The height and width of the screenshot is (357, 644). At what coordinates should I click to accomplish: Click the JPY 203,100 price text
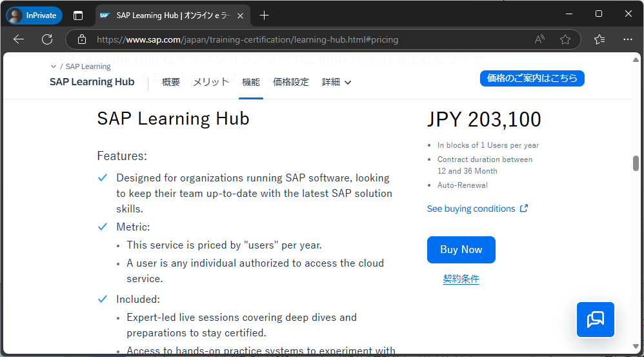(484, 119)
